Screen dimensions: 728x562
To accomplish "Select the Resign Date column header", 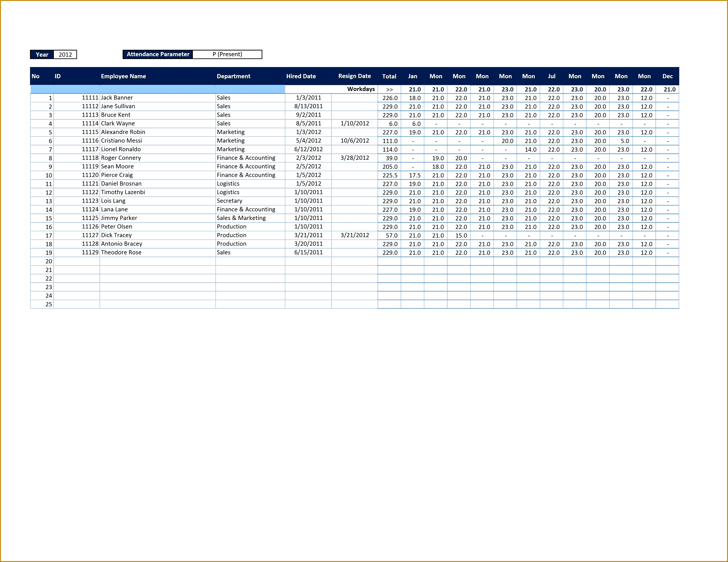I will (x=354, y=76).
